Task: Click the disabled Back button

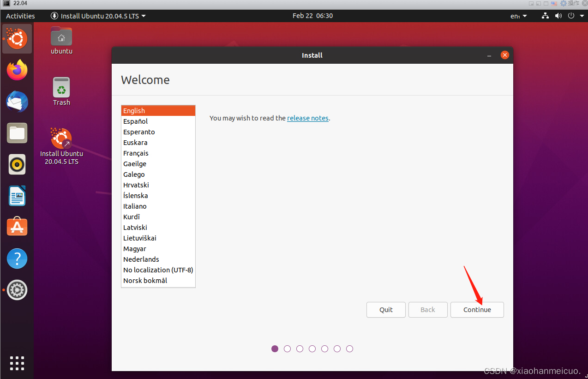Action: (x=428, y=310)
